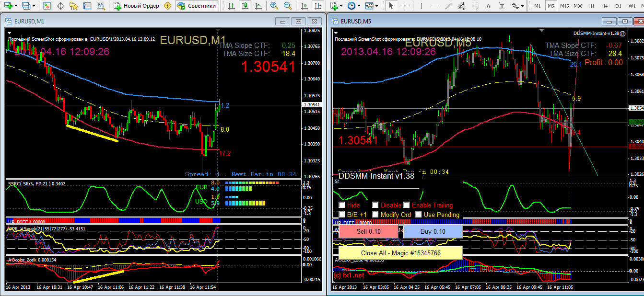
Task: Select the trendline tool
Action: click(448, 6)
